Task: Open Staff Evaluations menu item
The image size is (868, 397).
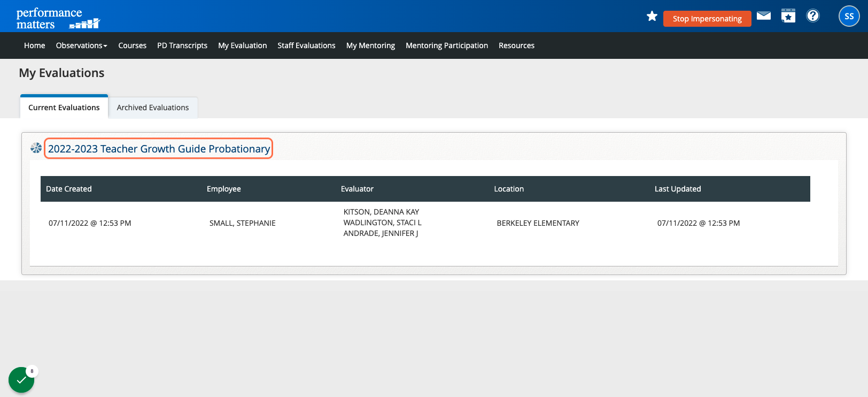Action: point(307,45)
